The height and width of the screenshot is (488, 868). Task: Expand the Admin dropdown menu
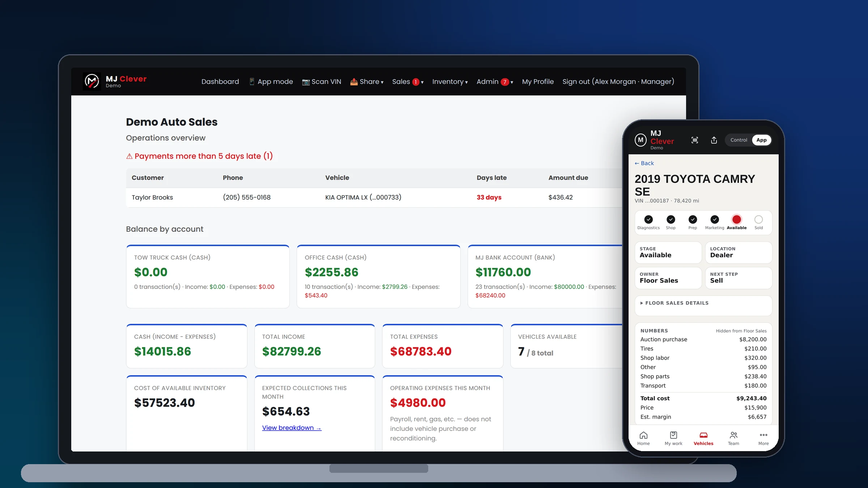click(x=495, y=82)
